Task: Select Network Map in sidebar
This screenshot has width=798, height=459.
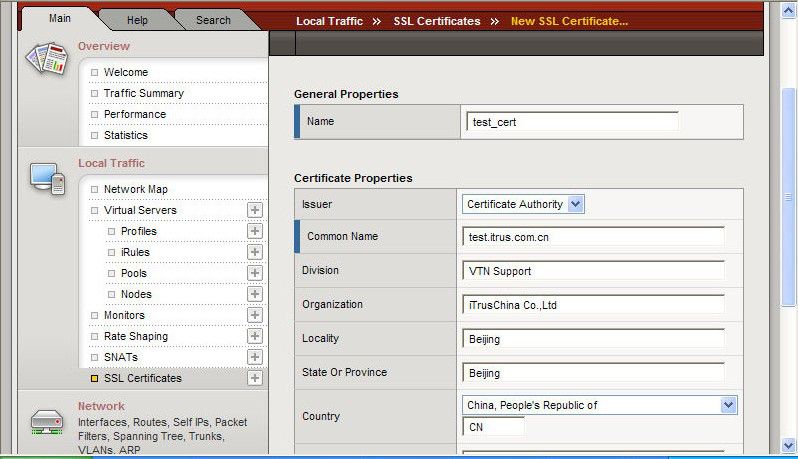Action: [136, 189]
